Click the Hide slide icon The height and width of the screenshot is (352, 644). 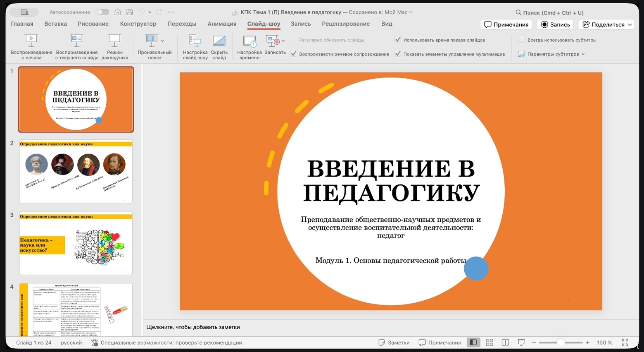pyautogui.click(x=219, y=41)
